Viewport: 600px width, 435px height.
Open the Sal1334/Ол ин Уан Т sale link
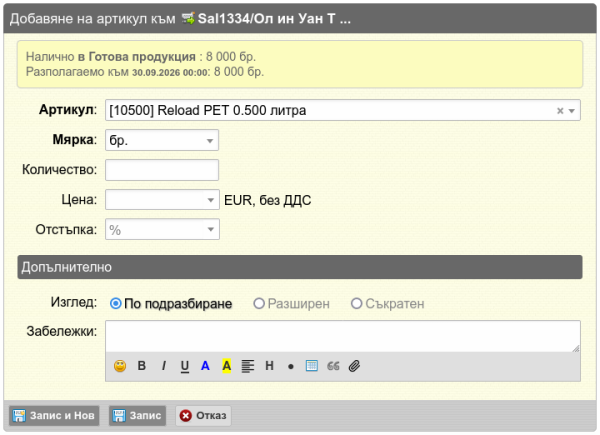[274, 18]
